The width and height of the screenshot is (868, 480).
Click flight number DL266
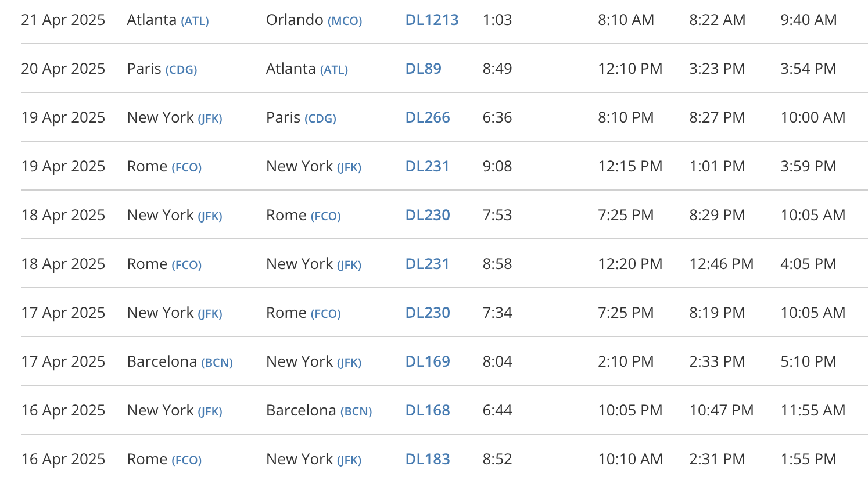point(428,117)
